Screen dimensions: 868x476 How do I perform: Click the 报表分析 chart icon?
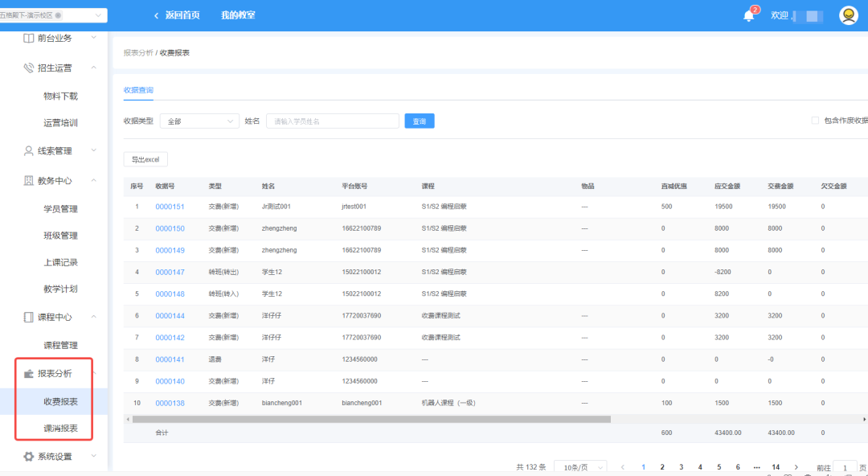29,374
